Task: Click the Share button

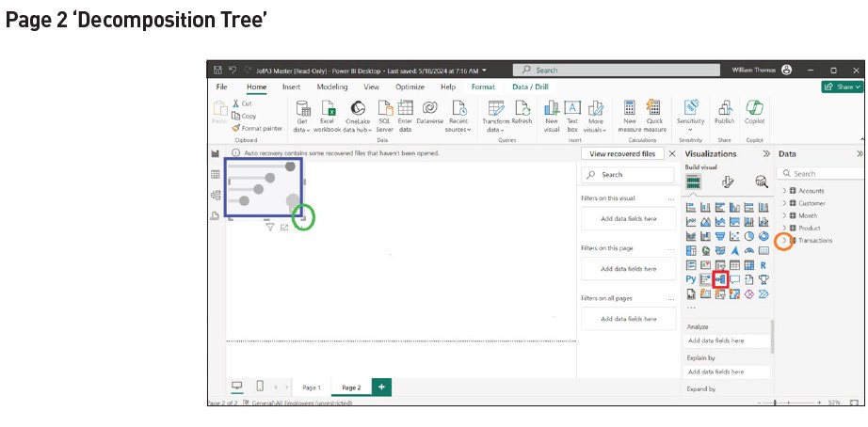Action: [843, 87]
